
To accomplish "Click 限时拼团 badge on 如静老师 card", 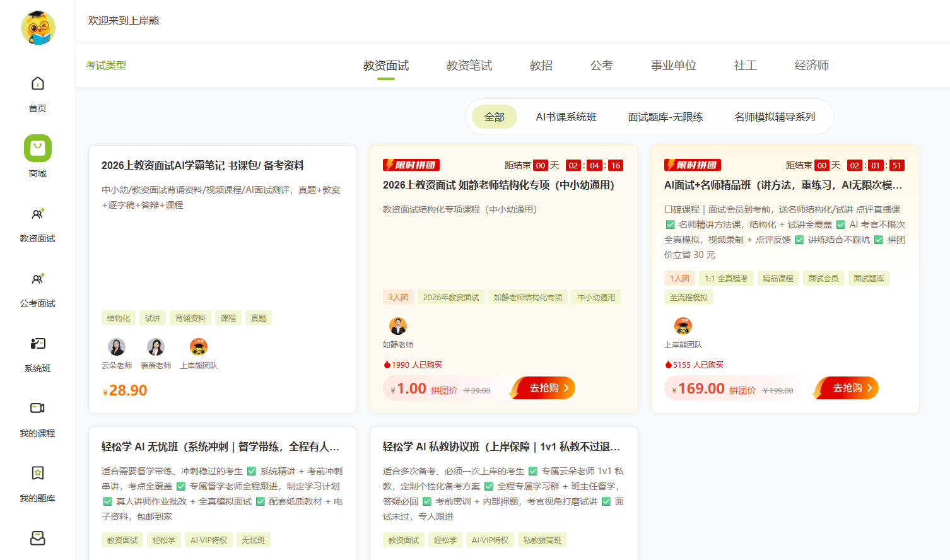I will 411,165.
